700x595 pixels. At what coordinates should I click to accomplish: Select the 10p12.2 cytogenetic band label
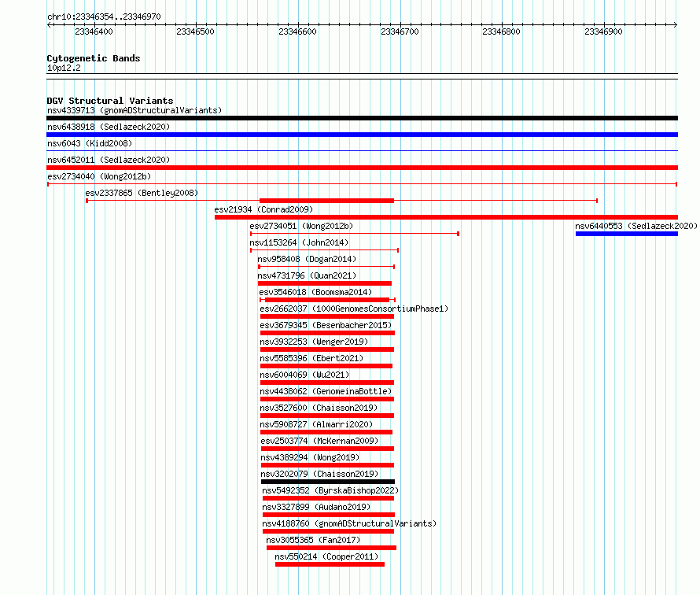click(x=64, y=68)
